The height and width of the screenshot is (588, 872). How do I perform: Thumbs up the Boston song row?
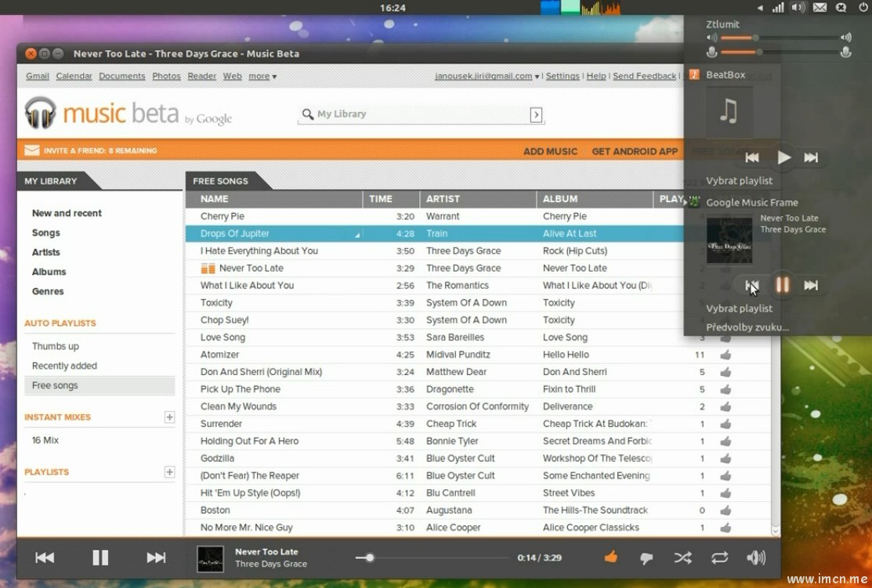click(725, 510)
